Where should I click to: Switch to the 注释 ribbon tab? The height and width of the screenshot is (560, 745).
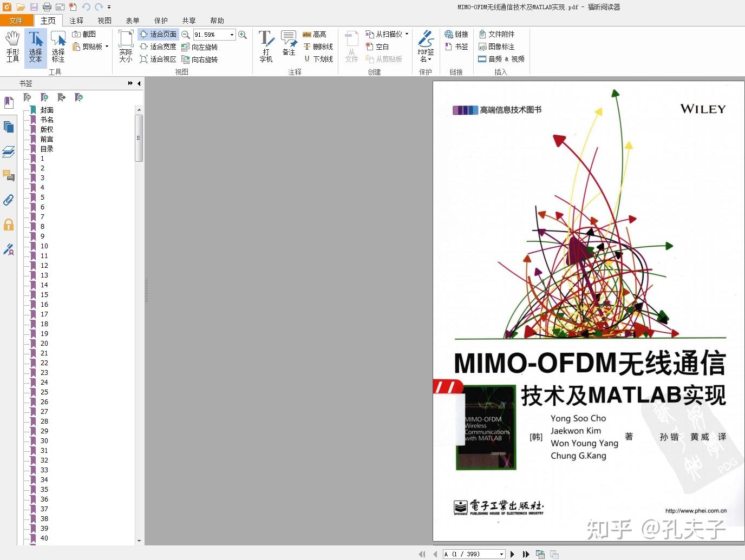(76, 21)
